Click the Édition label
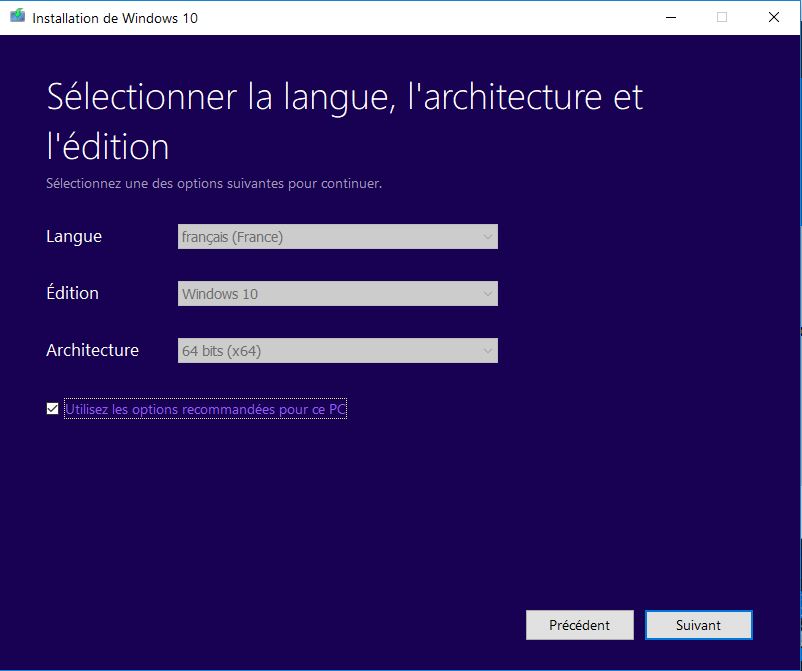The height and width of the screenshot is (671, 802). (73, 293)
